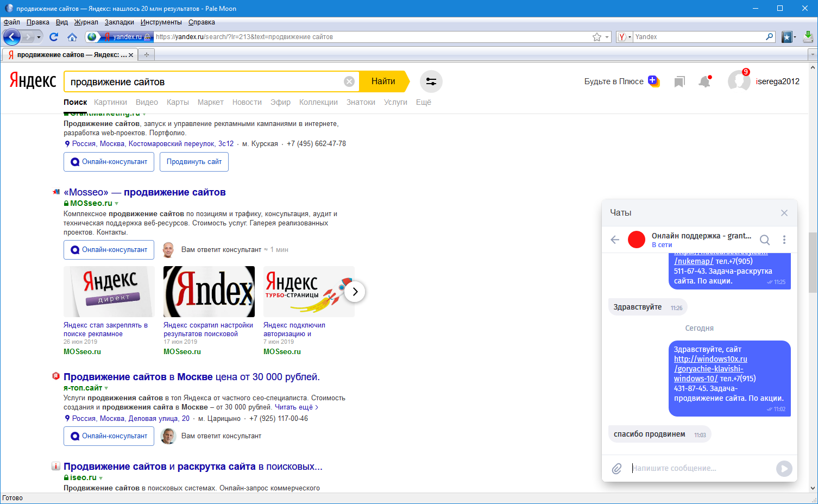This screenshot has height=504, width=818.
Task: Choose search engine from the Y dropdown
Action: [x=624, y=37]
